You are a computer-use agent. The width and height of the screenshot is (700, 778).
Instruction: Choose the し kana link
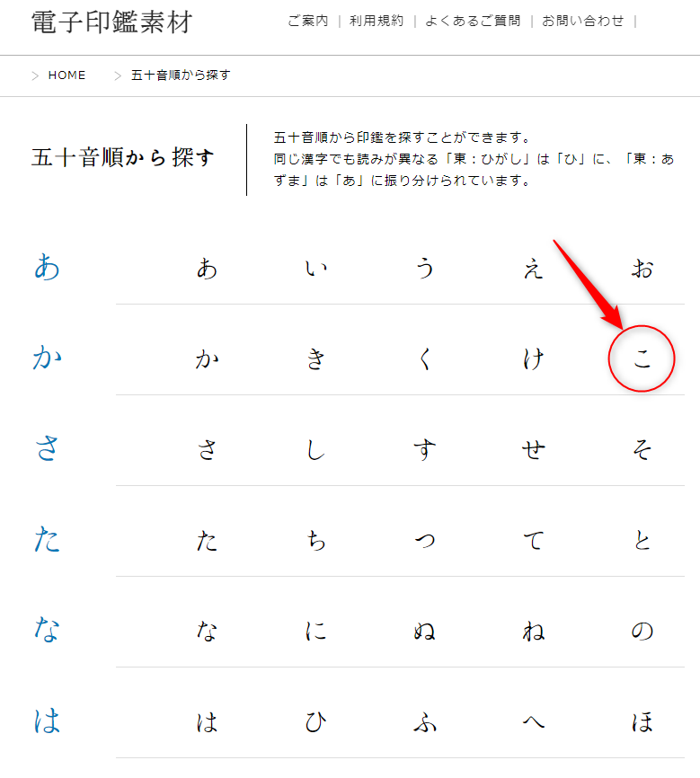pos(315,449)
